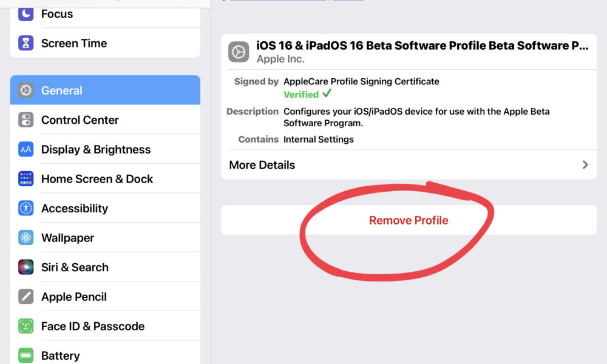The height and width of the screenshot is (364, 607).
Task: Open Wallpaper settings
Action: point(105,237)
